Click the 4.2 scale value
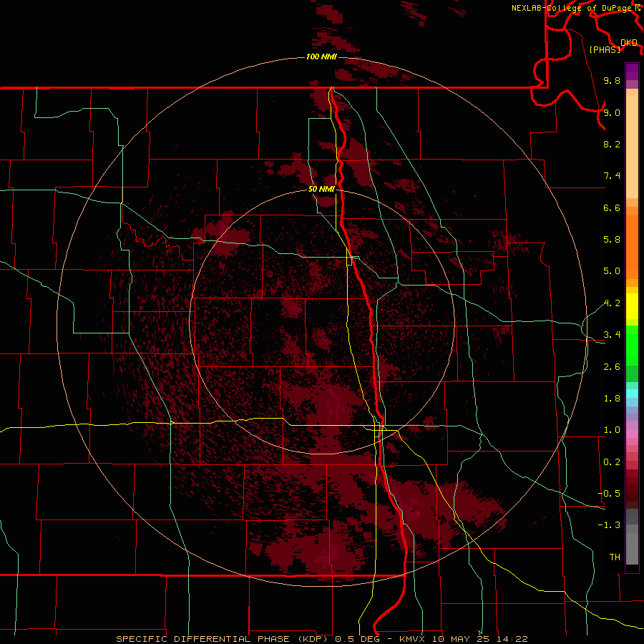This screenshot has height=644, width=644. pyautogui.click(x=612, y=303)
